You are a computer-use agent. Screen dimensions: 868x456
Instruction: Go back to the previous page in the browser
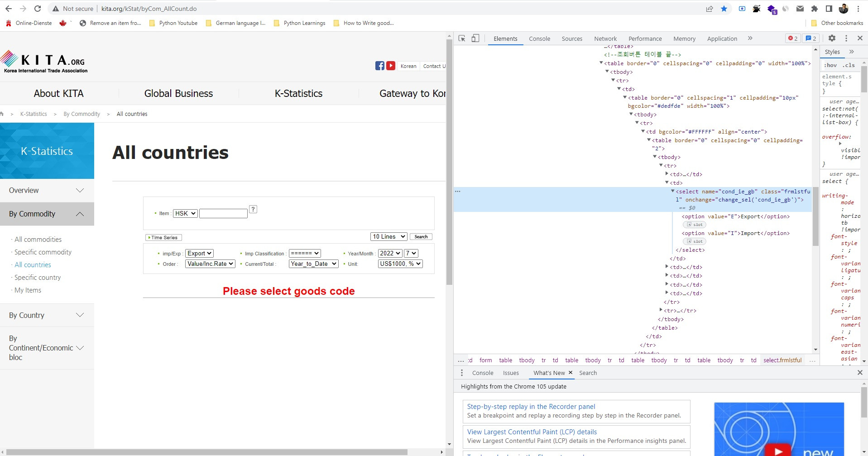coord(9,9)
